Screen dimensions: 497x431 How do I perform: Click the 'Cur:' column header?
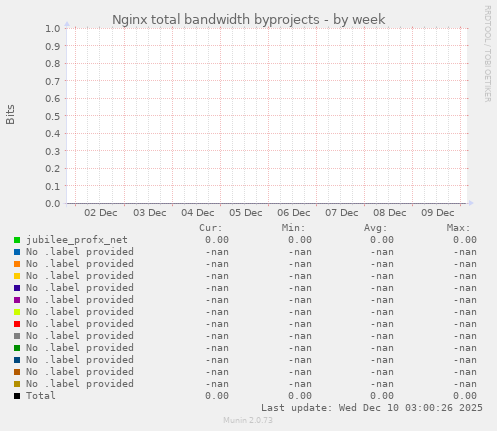coord(211,228)
